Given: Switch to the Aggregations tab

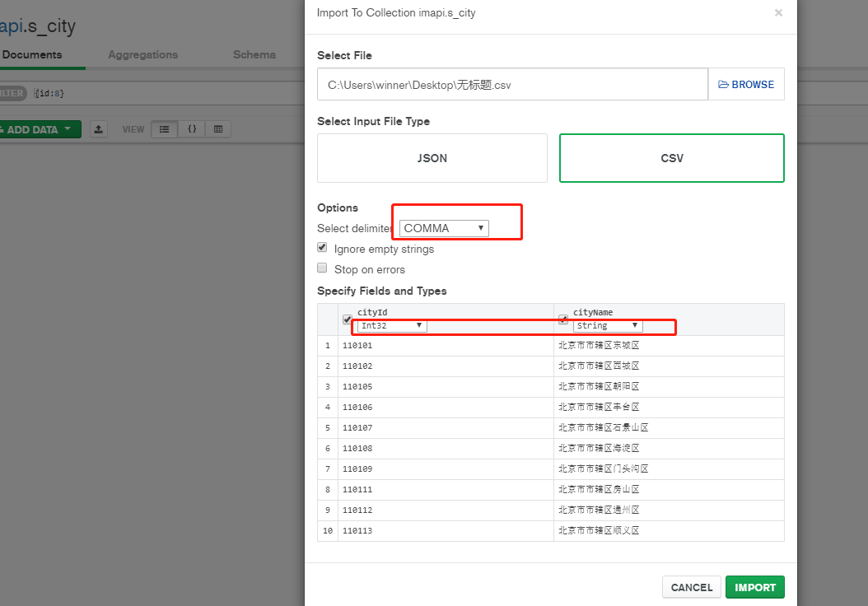Looking at the screenshot, I should [142, 54].
